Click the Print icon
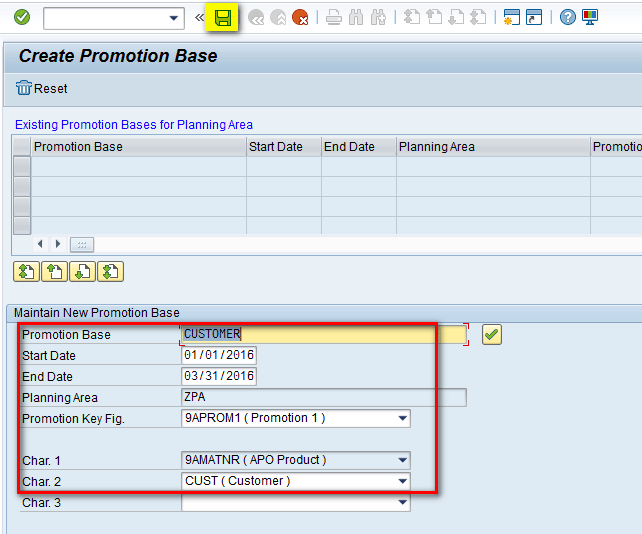The height and width of the screenshot is (534, 642). tap(334, 18)
